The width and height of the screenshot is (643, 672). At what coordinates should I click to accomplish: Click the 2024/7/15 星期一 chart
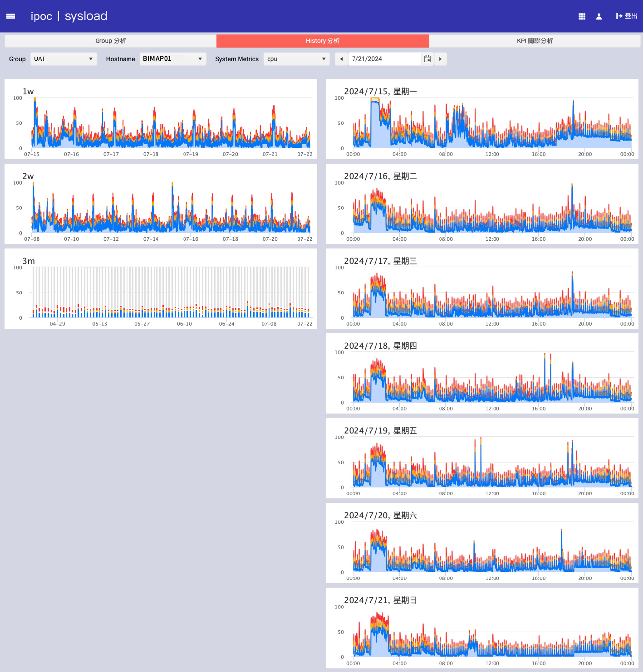(482, 119)
